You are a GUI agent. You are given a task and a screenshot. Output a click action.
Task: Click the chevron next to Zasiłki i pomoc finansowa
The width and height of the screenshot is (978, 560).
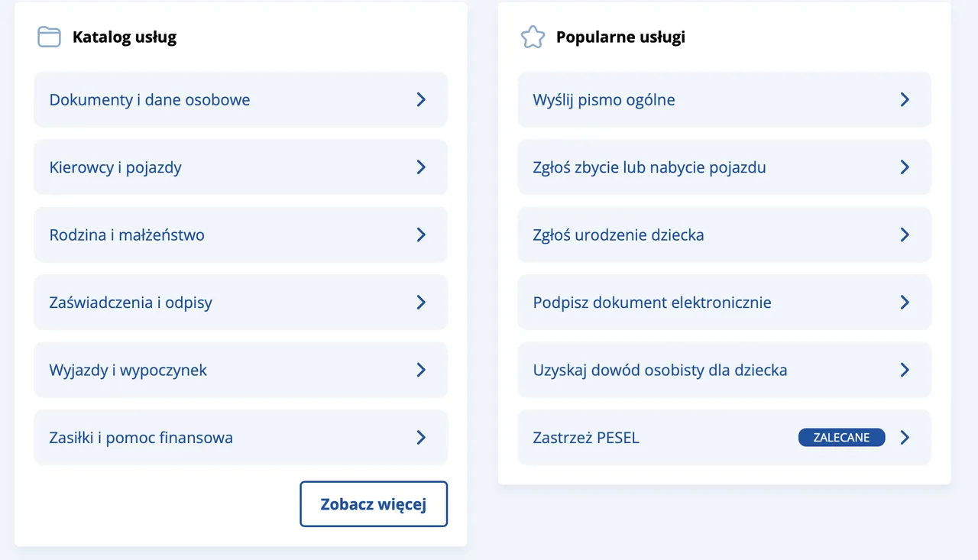(x=421, y=437)
